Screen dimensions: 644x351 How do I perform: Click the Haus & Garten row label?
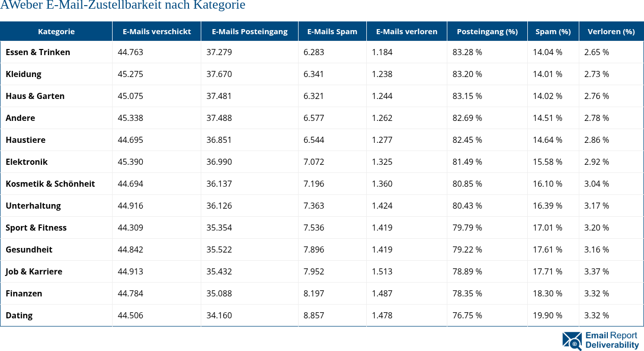[35, 96]
